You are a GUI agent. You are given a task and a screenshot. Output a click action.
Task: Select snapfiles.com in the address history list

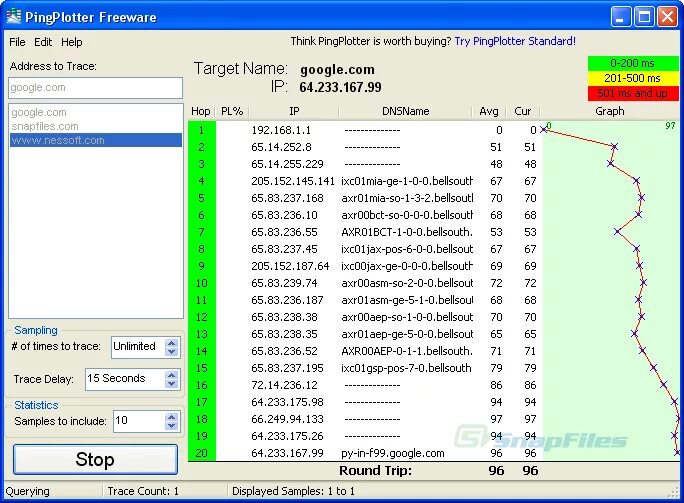pyautogui.click(x=96, y=127)
